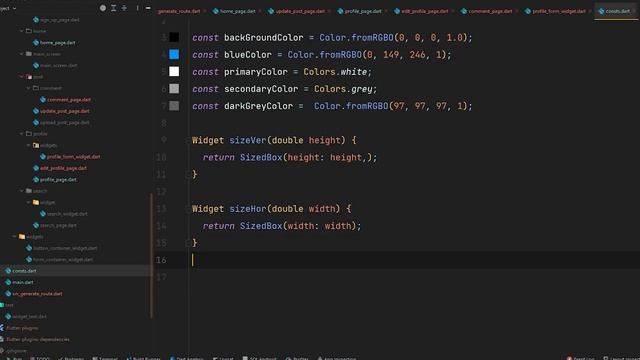Open the Run tool window
This screenshot has width=640, height=360.
coord(14,358)
